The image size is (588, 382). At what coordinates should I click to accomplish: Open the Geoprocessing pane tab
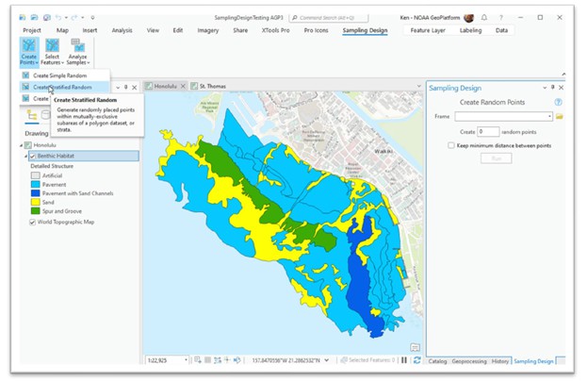[468, 360]
